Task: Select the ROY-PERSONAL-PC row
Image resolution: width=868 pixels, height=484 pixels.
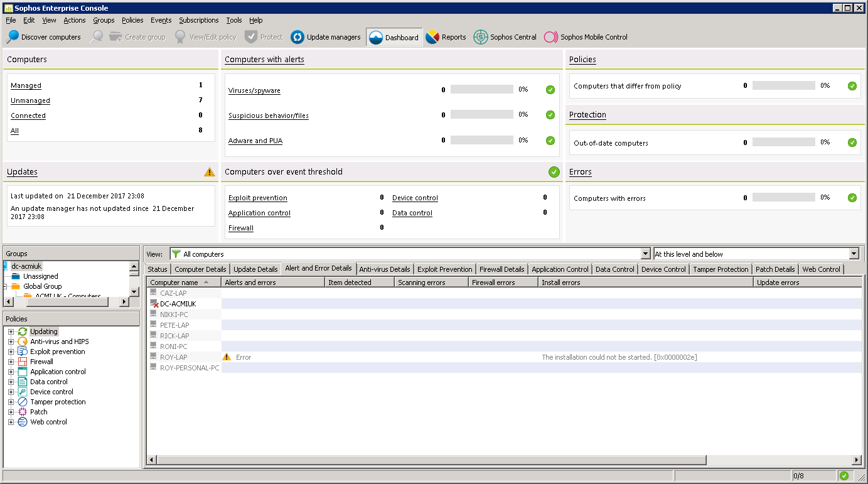Action: click(x=504, y=368)
